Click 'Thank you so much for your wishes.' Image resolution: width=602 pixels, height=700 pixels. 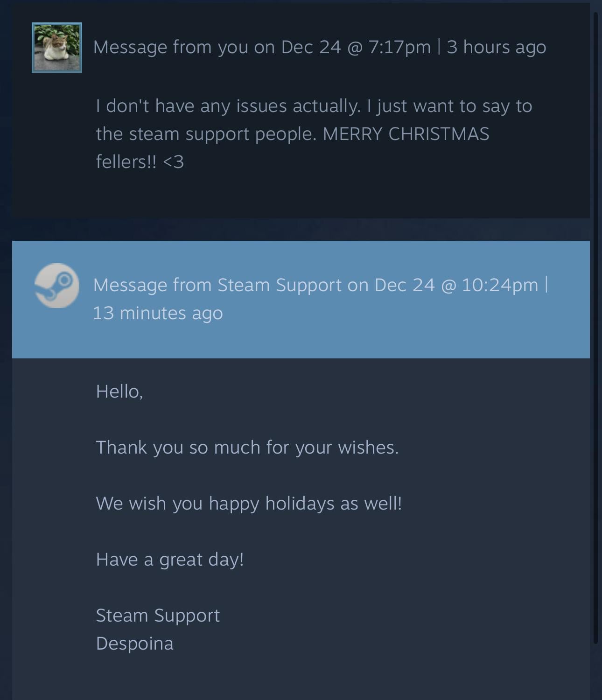click(x=247, y=448)
